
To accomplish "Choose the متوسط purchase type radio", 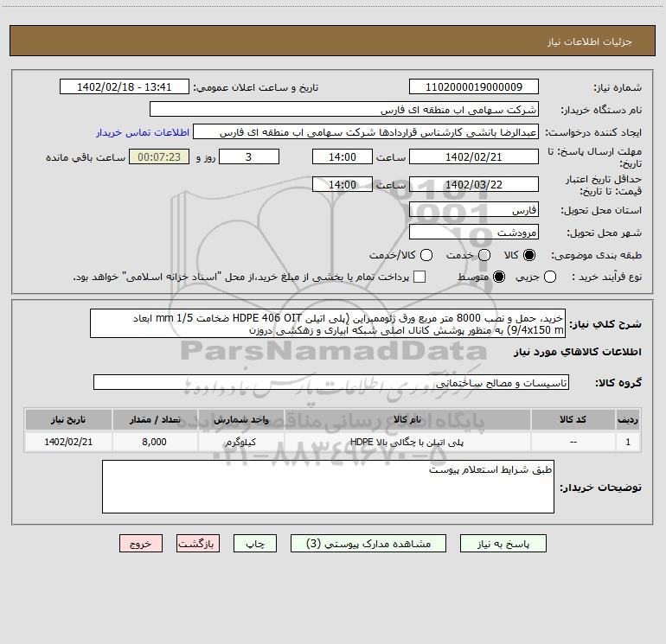I will [x=499, y=277].
